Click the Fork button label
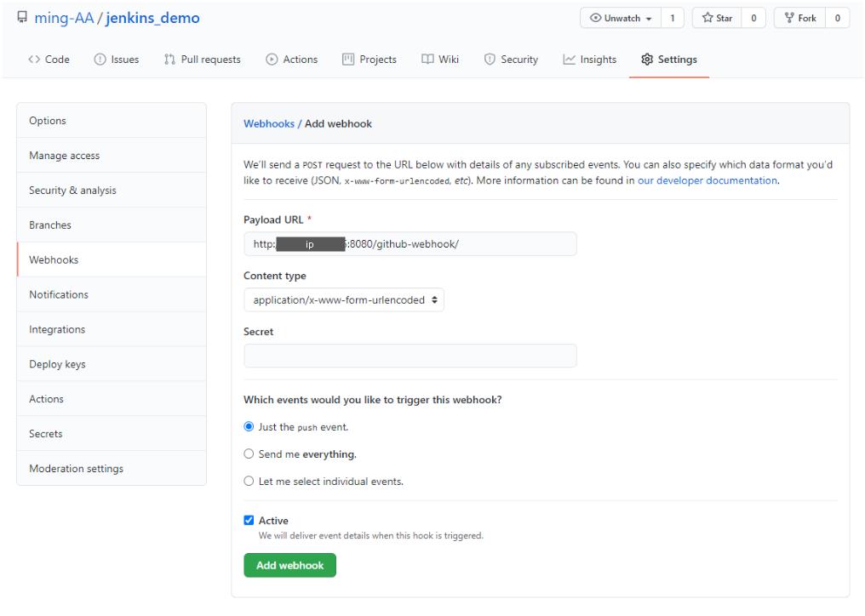 click(807, 18)
